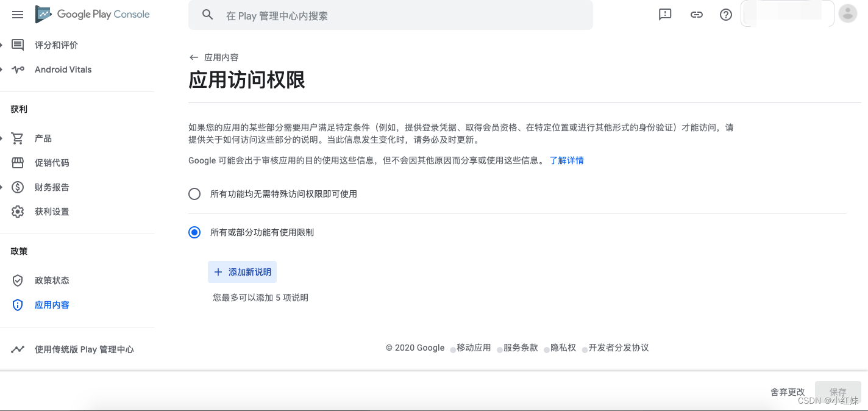868x411 pixels.
Task: Open Android Vitals from the sidebar
Action: (64, 69)
